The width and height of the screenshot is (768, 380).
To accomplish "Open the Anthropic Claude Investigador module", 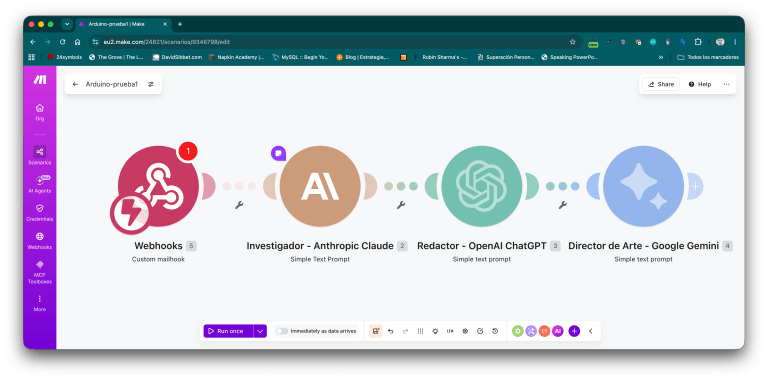I will (320, 186).
